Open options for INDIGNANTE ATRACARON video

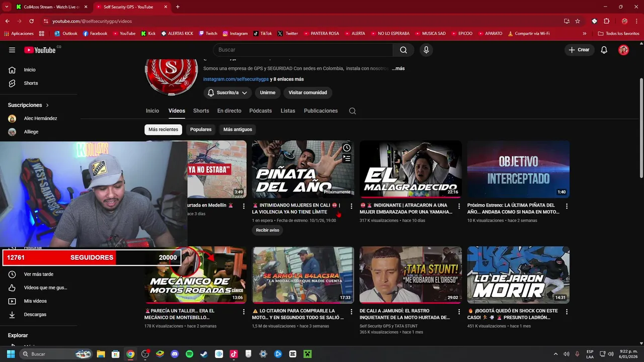(x=459, y=206)
